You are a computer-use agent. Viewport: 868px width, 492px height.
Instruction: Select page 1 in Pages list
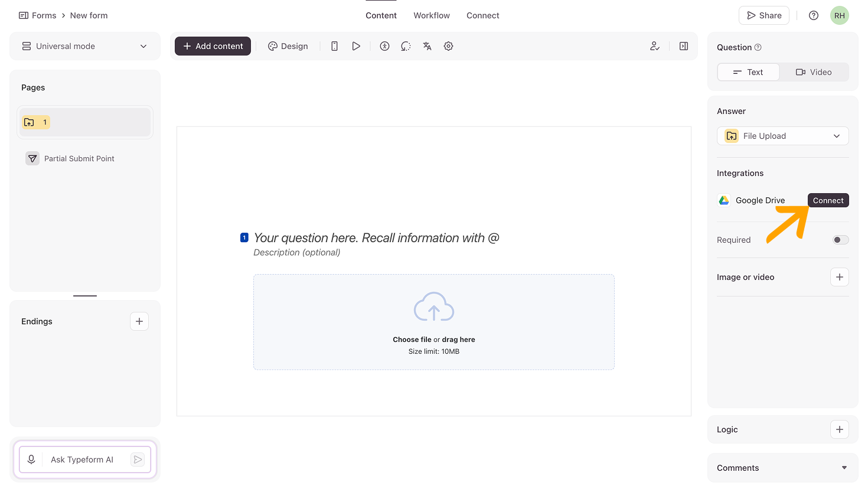[85, 122]
